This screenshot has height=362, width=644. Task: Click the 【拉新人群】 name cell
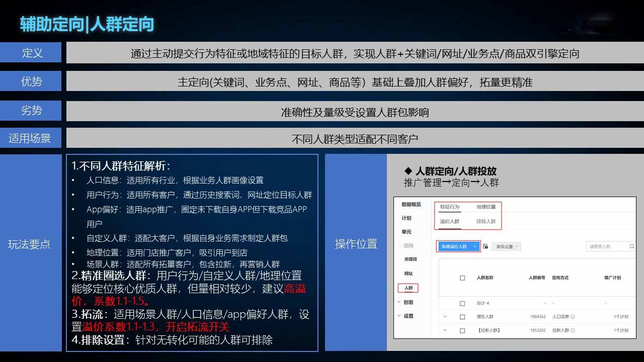tap(488, 330)
